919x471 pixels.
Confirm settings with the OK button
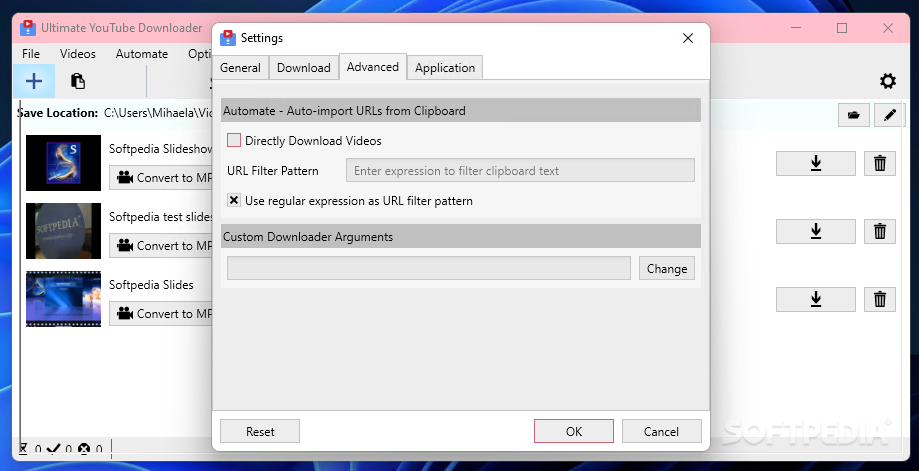coord(574,431)
